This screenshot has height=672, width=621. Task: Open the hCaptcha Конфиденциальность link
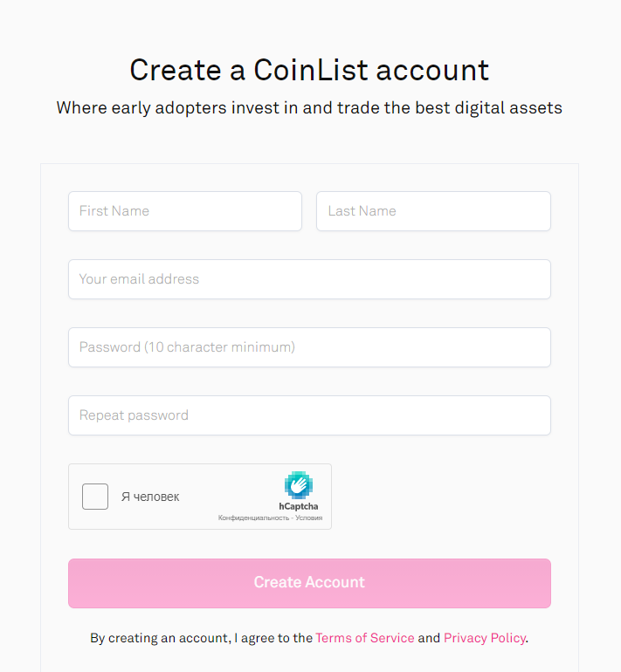click(254, 518)
